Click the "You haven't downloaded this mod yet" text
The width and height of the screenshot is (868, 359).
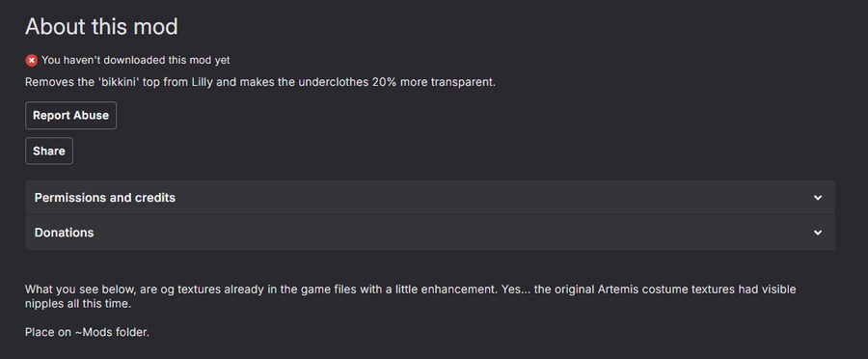tap(136, 61)
